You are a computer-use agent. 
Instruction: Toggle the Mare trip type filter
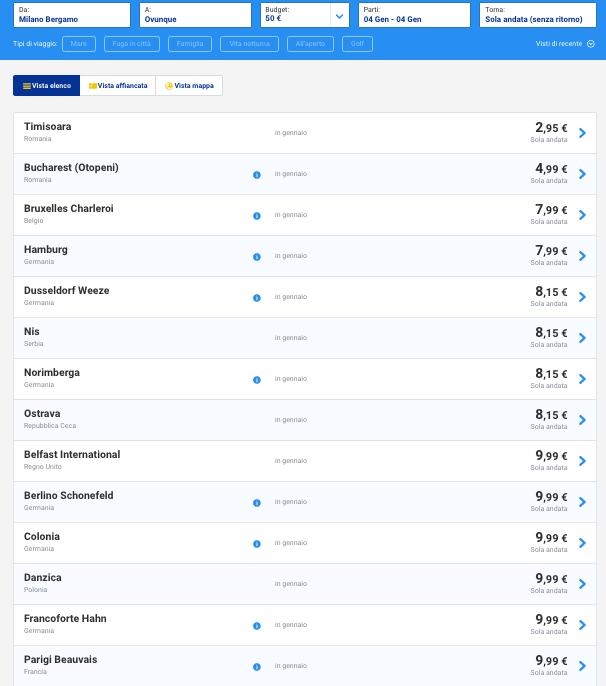coord(79,44)
